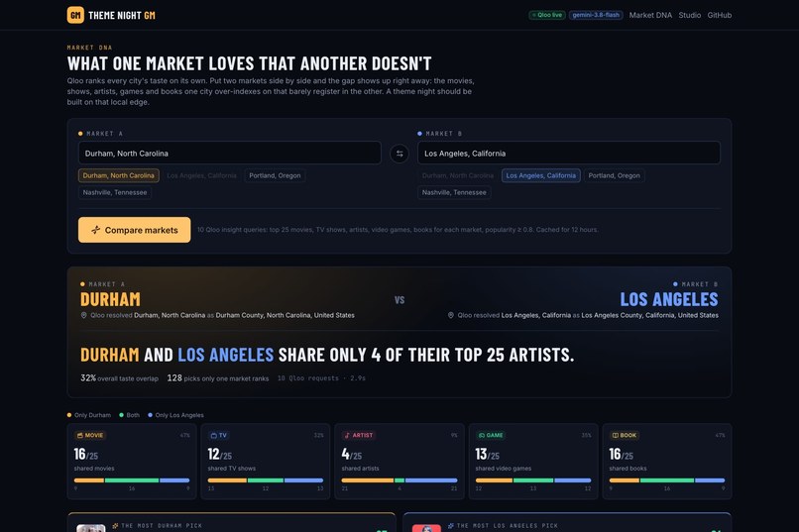Select Los Angeles chip under Market A
The width and height of the screenshot is (799, 532).
click(x=202, y=175)
